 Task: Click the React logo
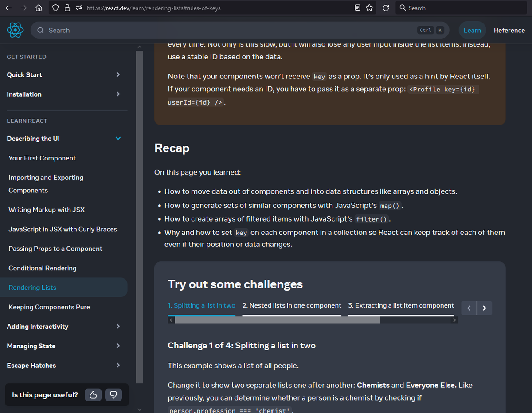click(x=15, y=30)
